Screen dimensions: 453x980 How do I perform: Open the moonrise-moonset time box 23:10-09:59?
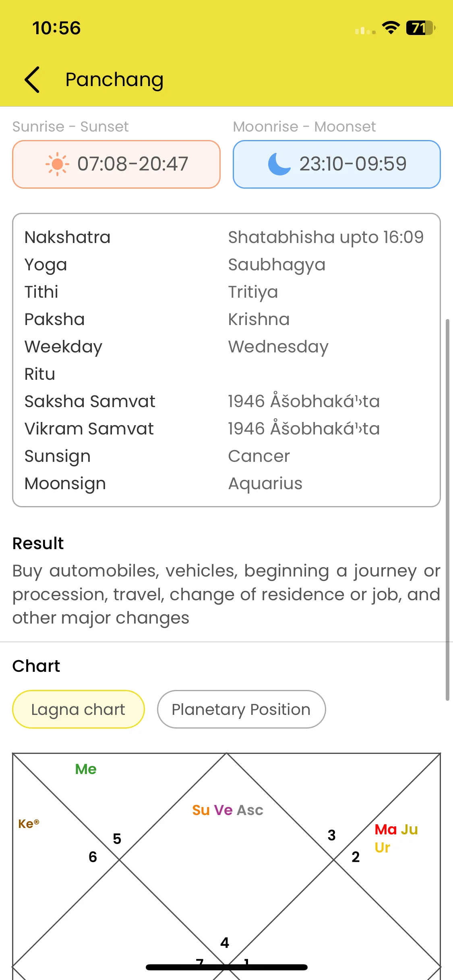(337, 164)
